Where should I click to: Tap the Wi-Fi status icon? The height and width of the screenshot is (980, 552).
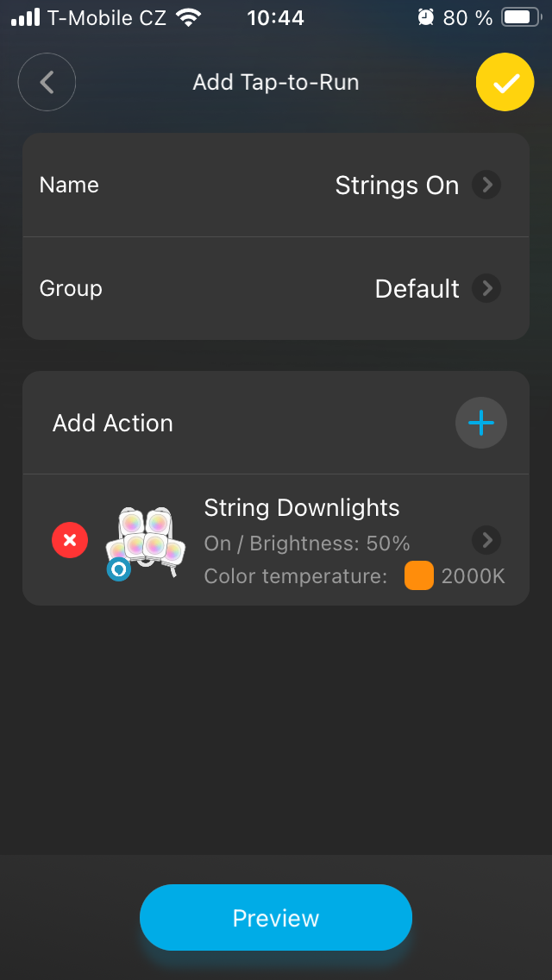[x=187, y=17]
